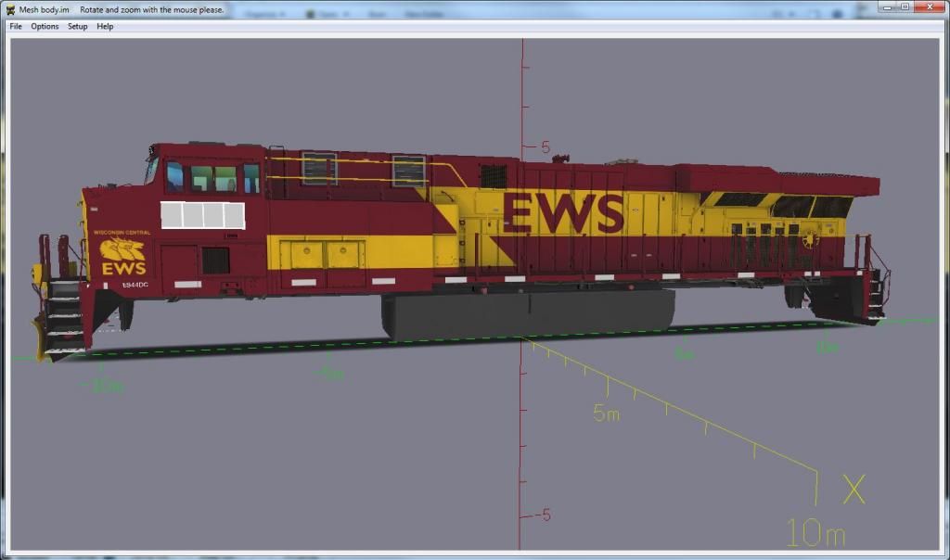Close the Mesh body.im window
The height and width of the screenshot is (560, 950).
click(930, 7)
